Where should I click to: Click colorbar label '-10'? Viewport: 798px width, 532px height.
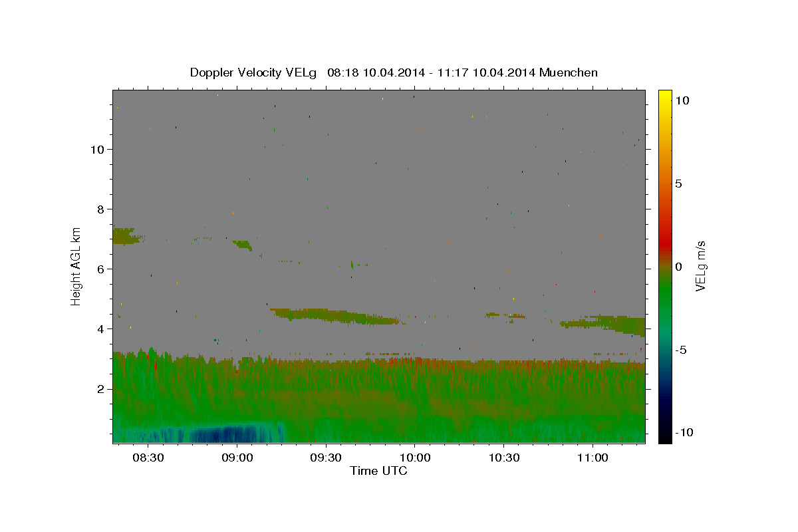coord(684,433)
